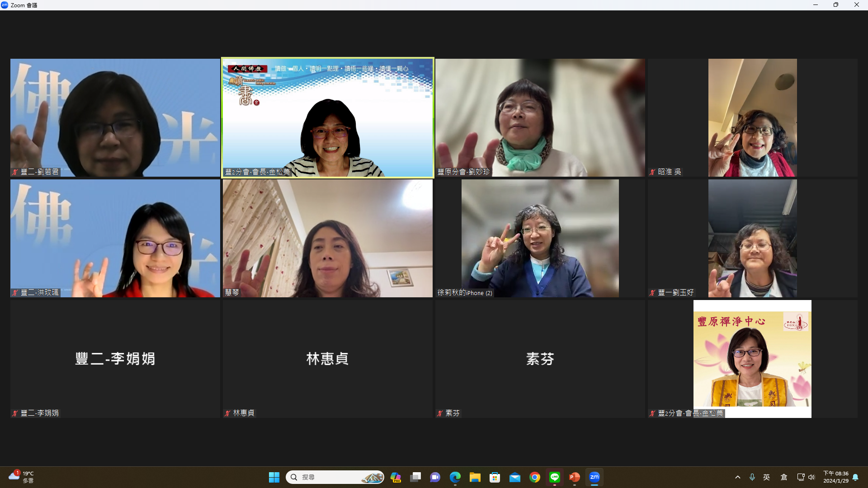This screenshot has width=868, height=488.
Task: Toggle the 英 input language indicator
Action: tap(767, 477)
